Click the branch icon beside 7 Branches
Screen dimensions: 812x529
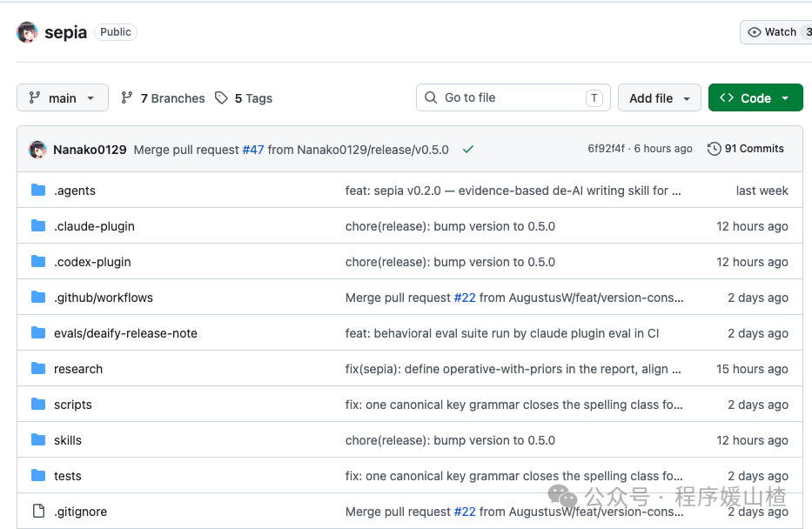(127, 97)
